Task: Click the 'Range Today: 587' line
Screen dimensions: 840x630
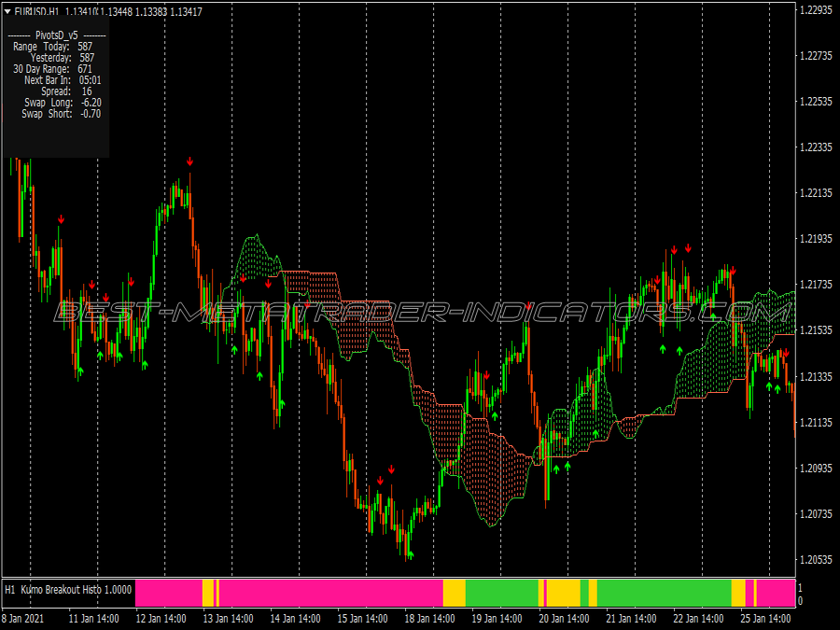Action: pos(52,47)
